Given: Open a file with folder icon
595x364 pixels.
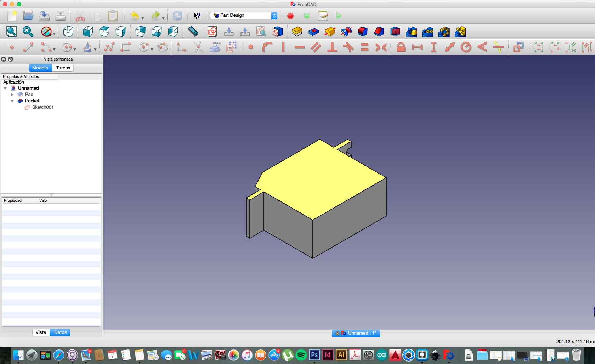Looking at the screenshot, I should click(28, 16).
